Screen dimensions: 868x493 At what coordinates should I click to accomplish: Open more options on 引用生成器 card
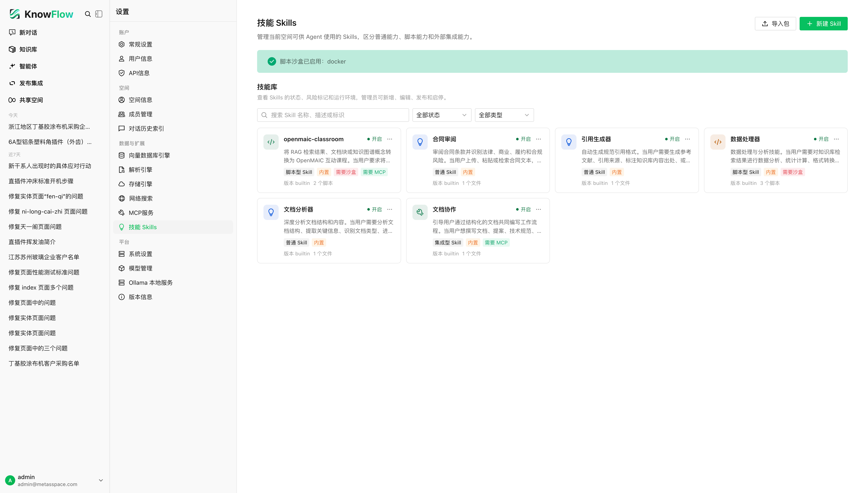tap(688, 139)
